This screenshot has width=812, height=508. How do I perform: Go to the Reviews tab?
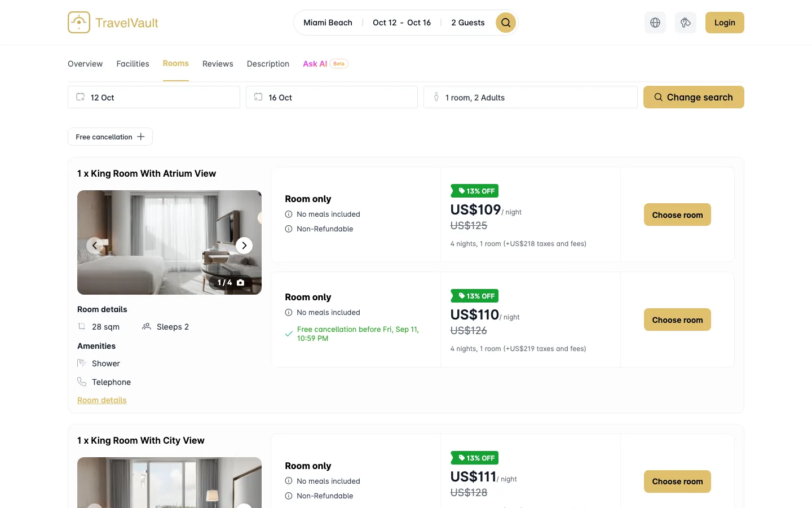point(218,64)
